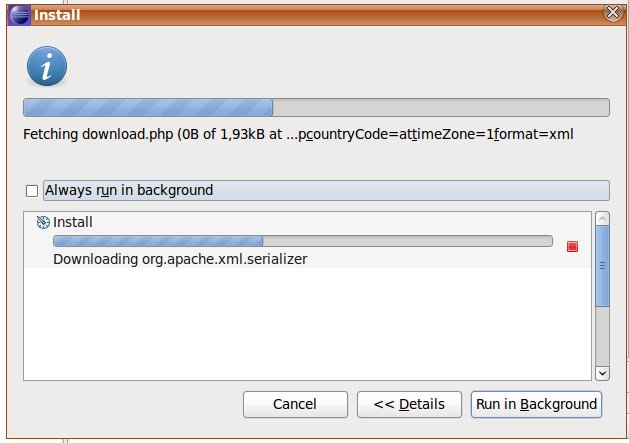Click the scrollbar down arrow
This screenshot has height=443, width=629.
[602, 372]
